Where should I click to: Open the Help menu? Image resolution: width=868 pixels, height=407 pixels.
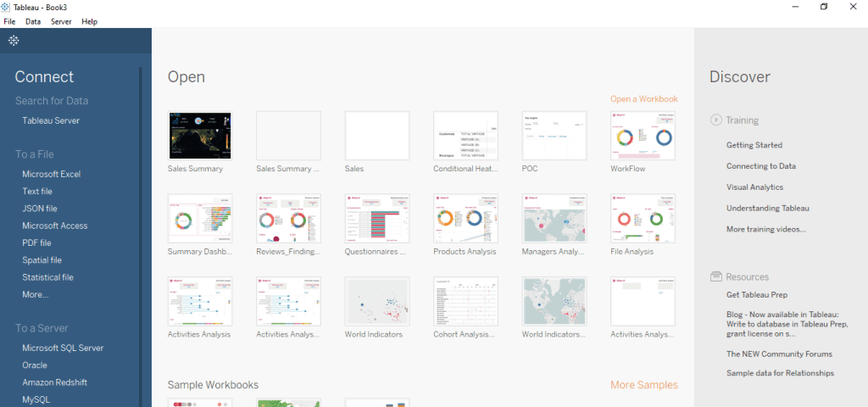[x=89, y=21]
